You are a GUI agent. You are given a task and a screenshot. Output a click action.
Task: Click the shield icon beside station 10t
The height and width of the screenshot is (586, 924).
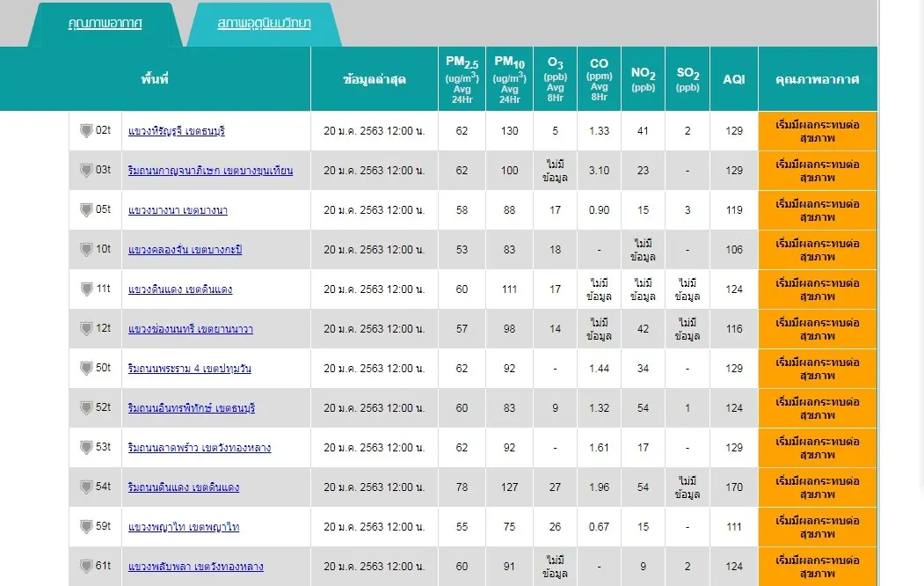click(x=86, y=250)
